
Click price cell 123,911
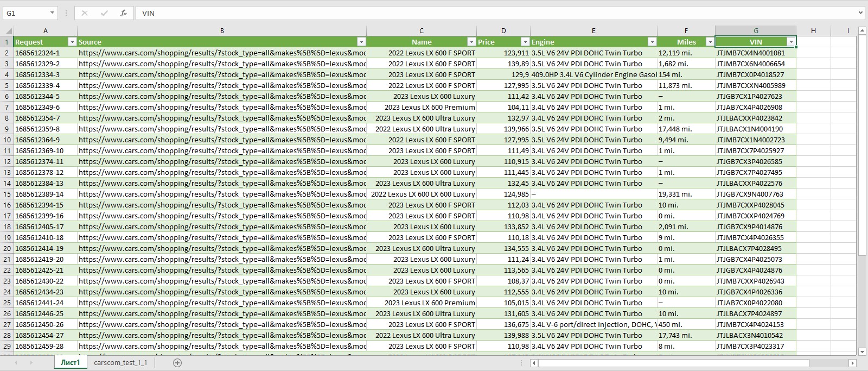coord(503,53)
